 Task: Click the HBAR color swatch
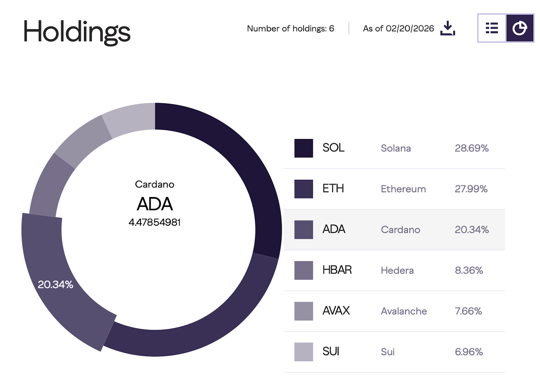(x=303, y=271)
